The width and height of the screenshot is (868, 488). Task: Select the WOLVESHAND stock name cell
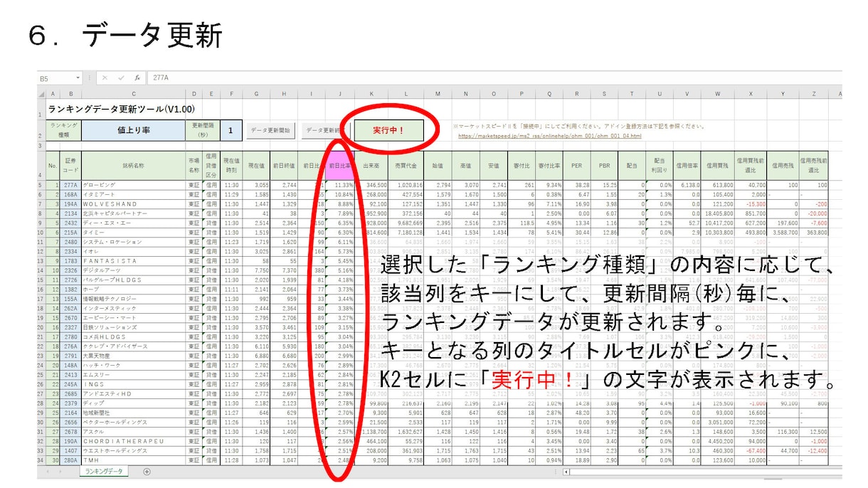click(x=134, y=203)
